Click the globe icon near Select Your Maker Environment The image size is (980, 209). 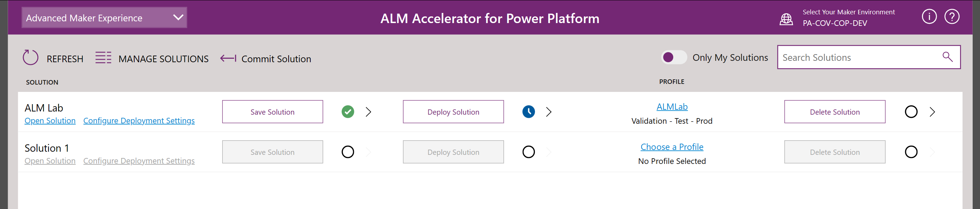(786, 18)
